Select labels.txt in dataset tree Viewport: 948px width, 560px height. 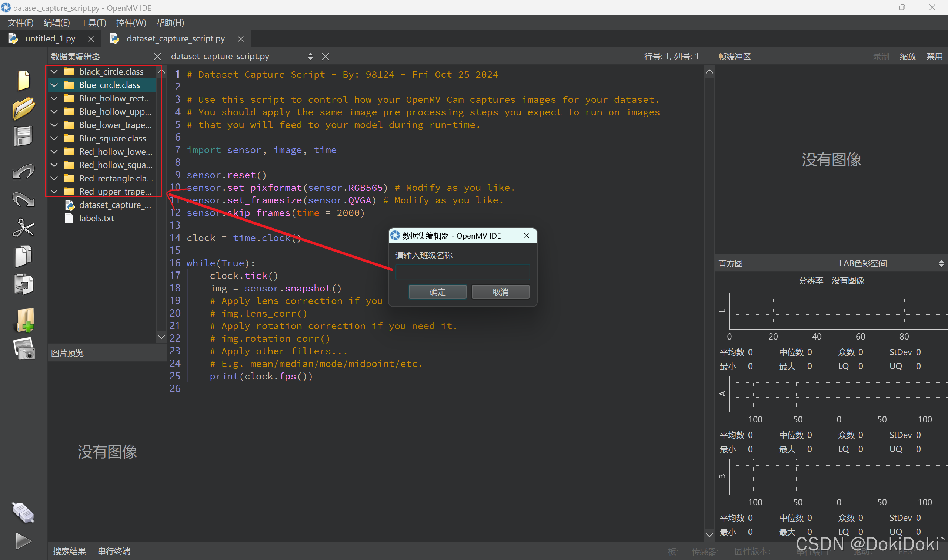(x=96, y=218)
